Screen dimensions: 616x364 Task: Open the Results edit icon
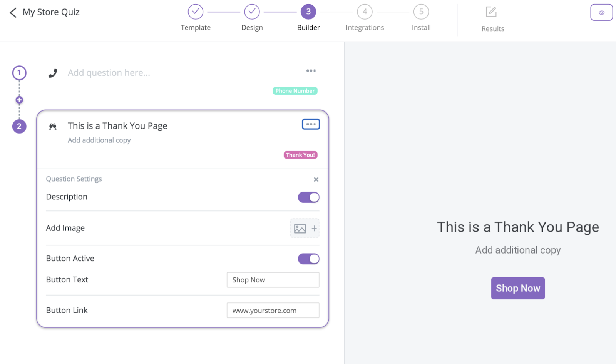tap(491, 12)
